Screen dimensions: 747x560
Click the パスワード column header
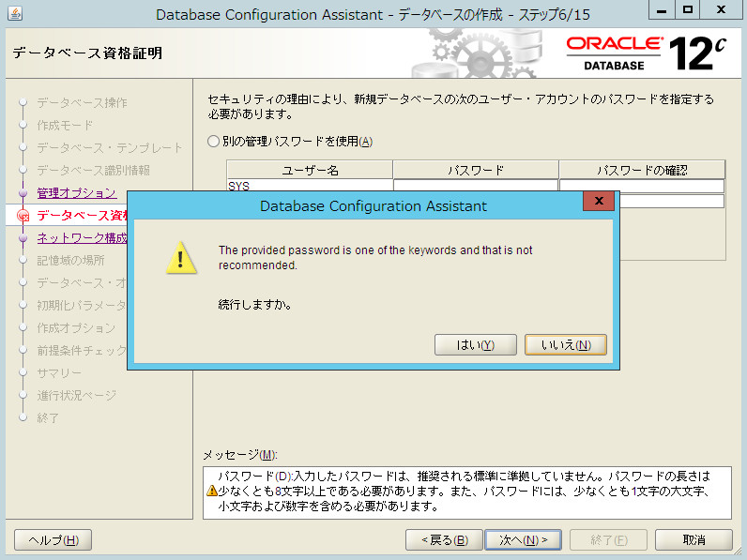(x=476, y=170)
